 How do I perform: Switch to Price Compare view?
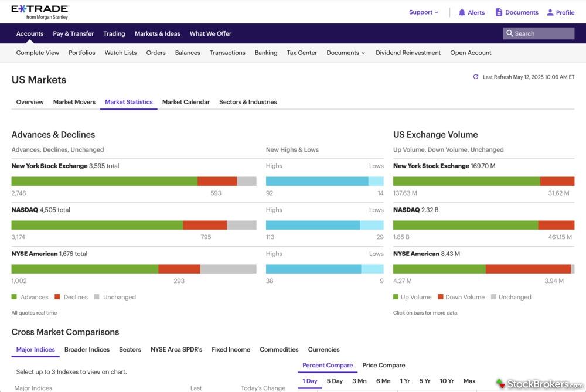click(383, 365)
